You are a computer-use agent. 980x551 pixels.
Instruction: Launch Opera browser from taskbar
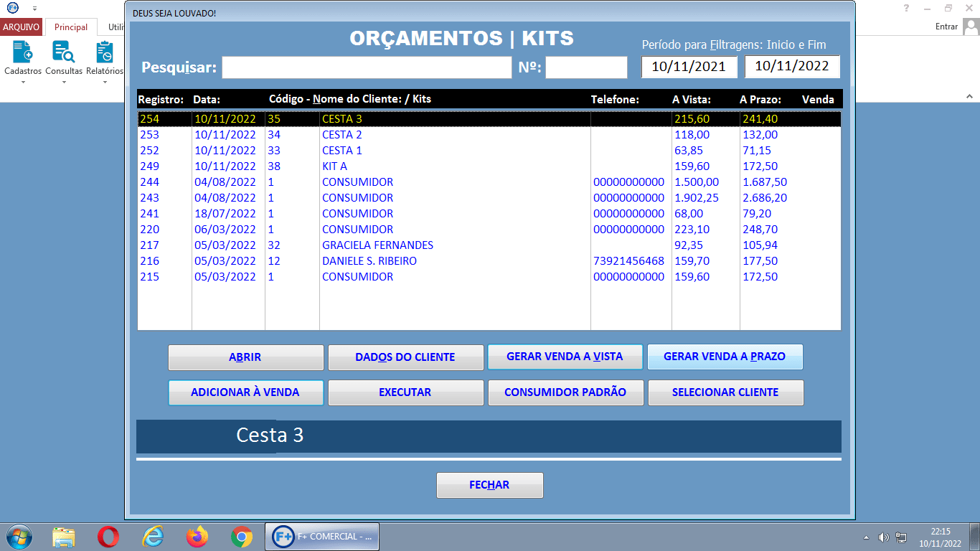point(108,537)
